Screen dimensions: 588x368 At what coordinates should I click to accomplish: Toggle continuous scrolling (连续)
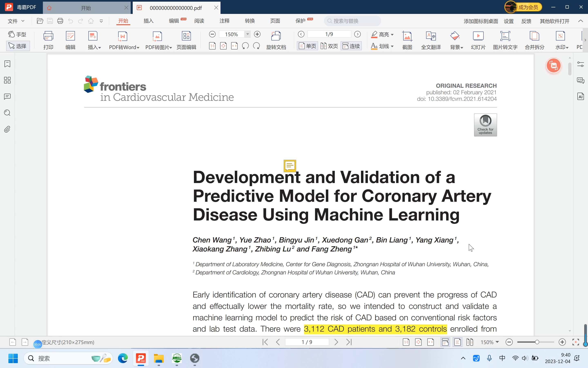(351, 46)
